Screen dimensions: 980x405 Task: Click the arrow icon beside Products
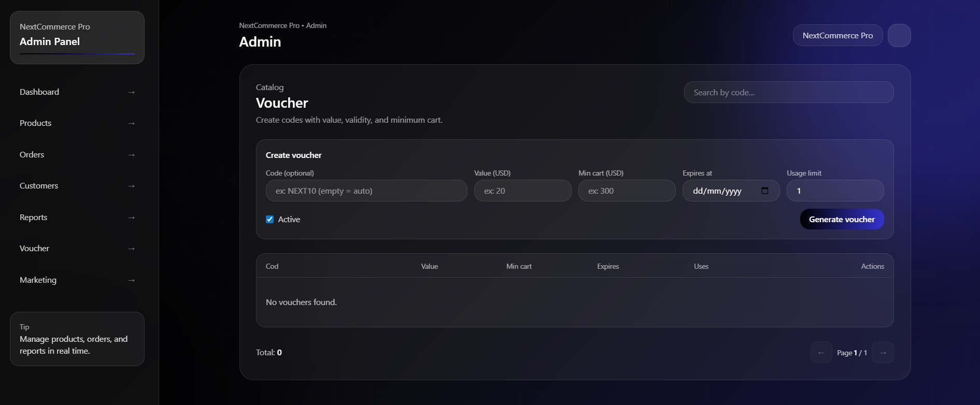(132, 123)
